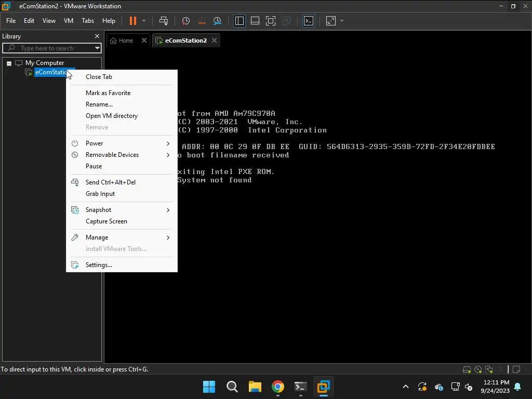Open Google Chrome from taskbar
Image resolution: width=532 pixels, height=399 pixels.
[277, 387]
